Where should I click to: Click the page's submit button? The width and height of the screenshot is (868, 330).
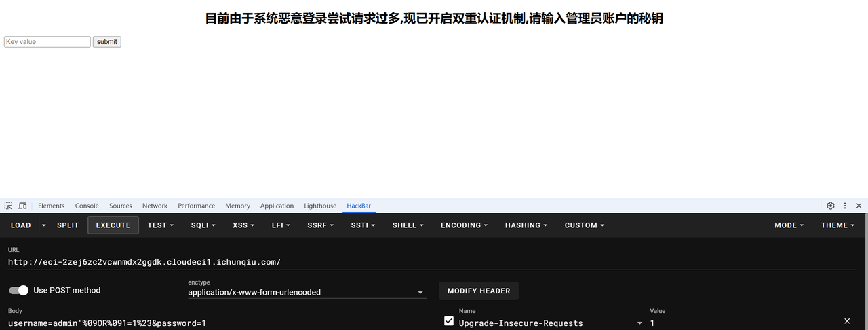(x=106, y=41)
